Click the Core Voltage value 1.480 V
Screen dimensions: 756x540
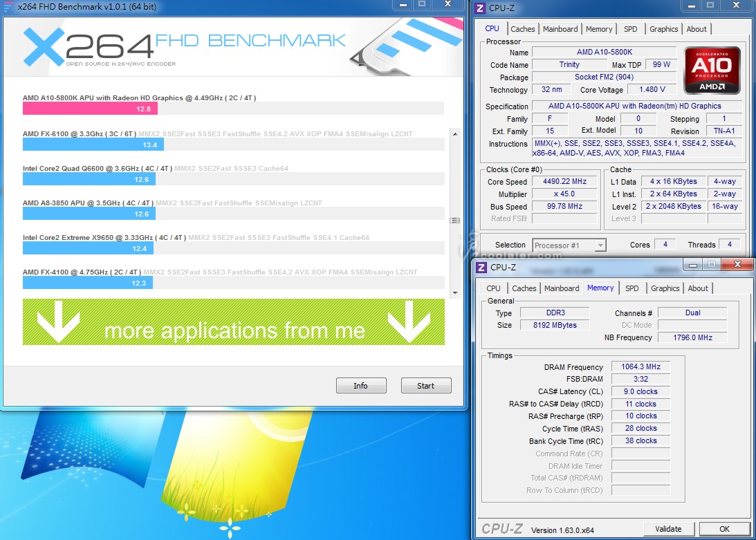pyautogui.click(x=652, y=90)
